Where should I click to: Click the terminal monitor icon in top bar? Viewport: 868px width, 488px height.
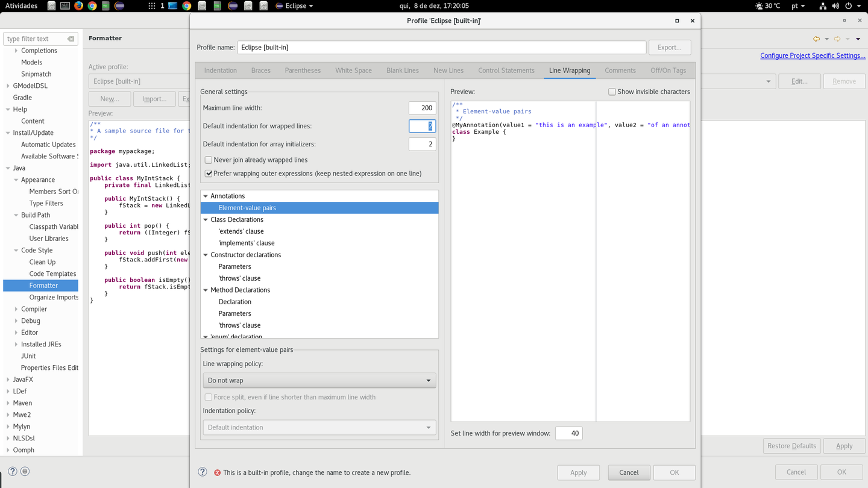click(65, 5)
